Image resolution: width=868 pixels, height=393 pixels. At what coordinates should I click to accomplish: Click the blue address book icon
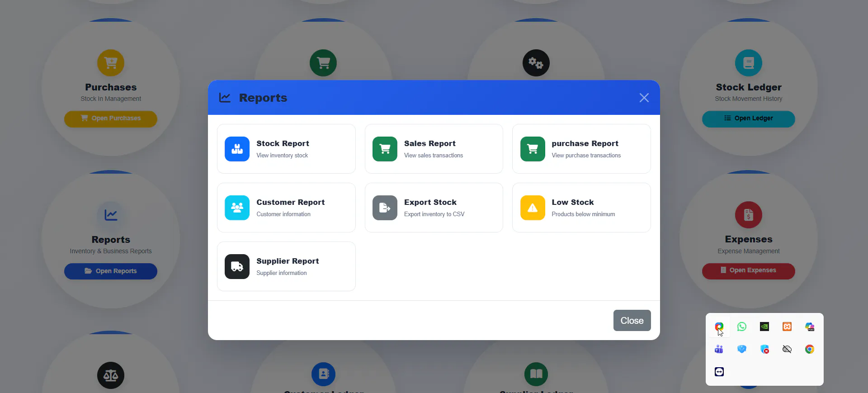(323, 374)
